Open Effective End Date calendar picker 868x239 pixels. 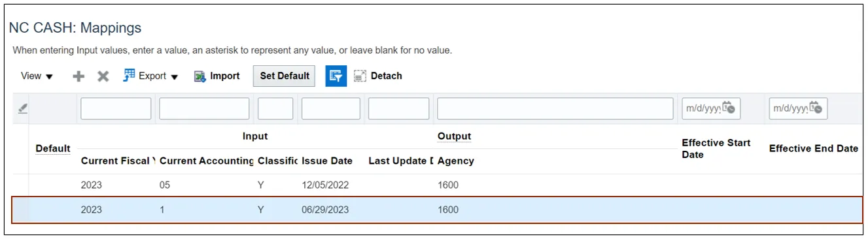[815, 108]
